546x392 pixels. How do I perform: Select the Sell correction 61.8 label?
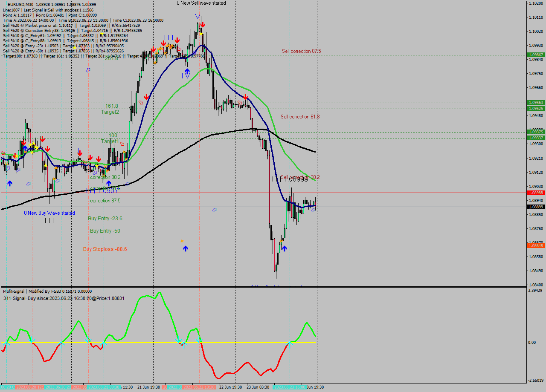pyautogui.click(x=300, y=117)
